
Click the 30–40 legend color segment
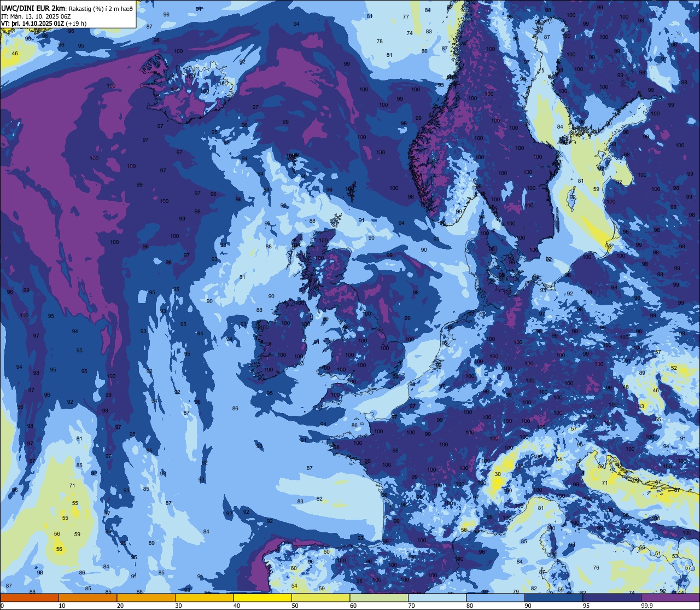coord(204,597)
